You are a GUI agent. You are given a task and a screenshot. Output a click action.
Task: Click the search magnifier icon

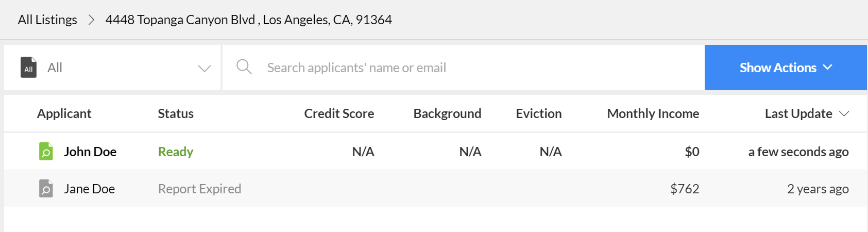pos(244,67)
